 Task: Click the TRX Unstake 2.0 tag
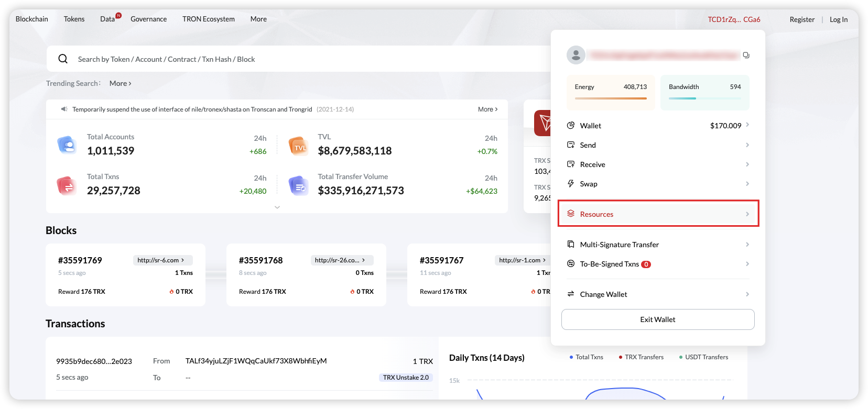coord(406,377)
